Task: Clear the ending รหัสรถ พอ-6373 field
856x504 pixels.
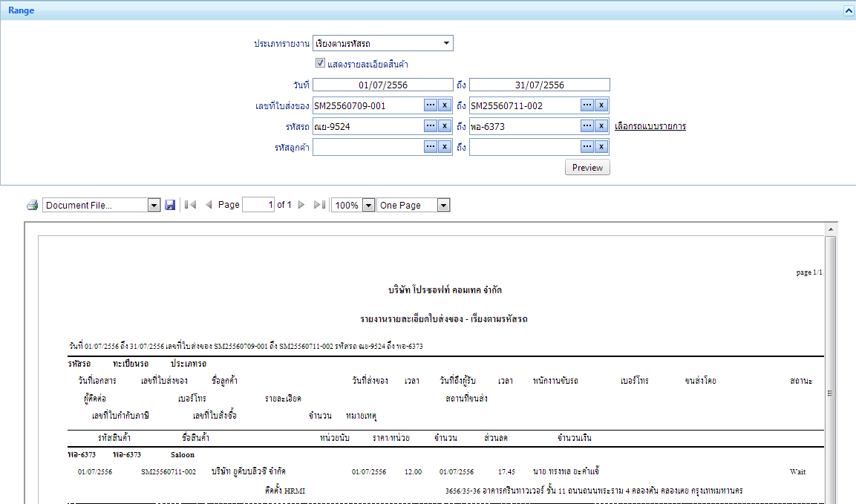Action: click(x=601, y=126)
